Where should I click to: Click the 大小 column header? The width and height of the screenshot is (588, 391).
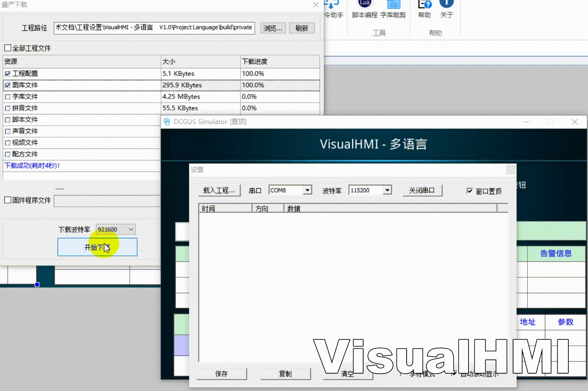coord(201,62)
